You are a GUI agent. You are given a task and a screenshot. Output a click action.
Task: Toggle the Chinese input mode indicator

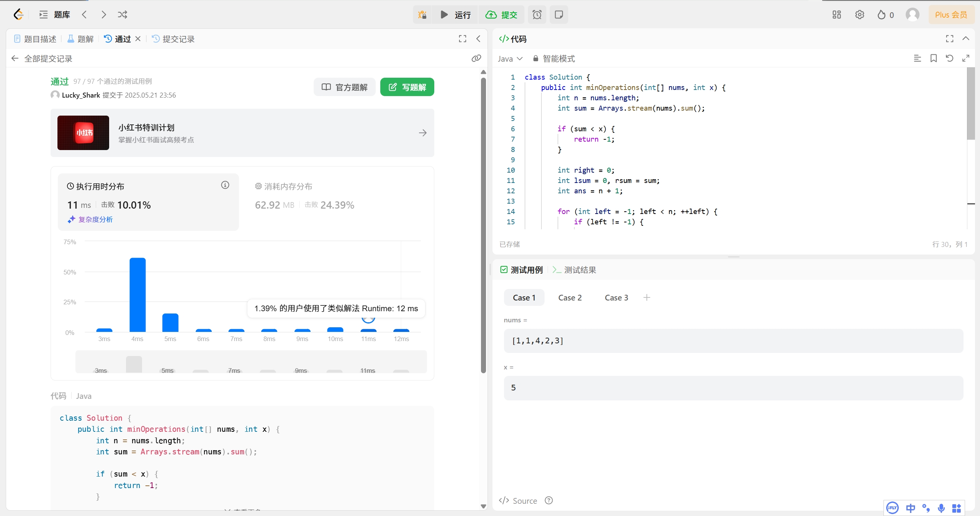point(910,508)
